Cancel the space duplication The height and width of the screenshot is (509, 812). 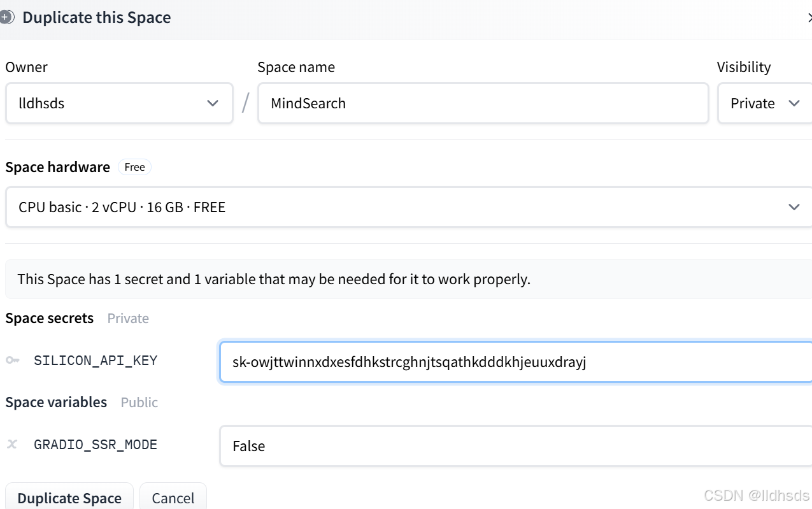[x=173, y=498]
